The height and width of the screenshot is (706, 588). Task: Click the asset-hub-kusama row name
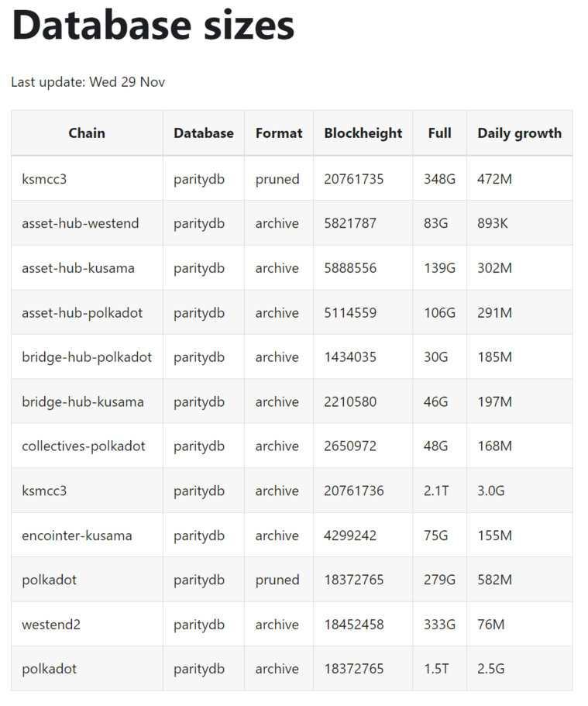[x=78, y=268]
